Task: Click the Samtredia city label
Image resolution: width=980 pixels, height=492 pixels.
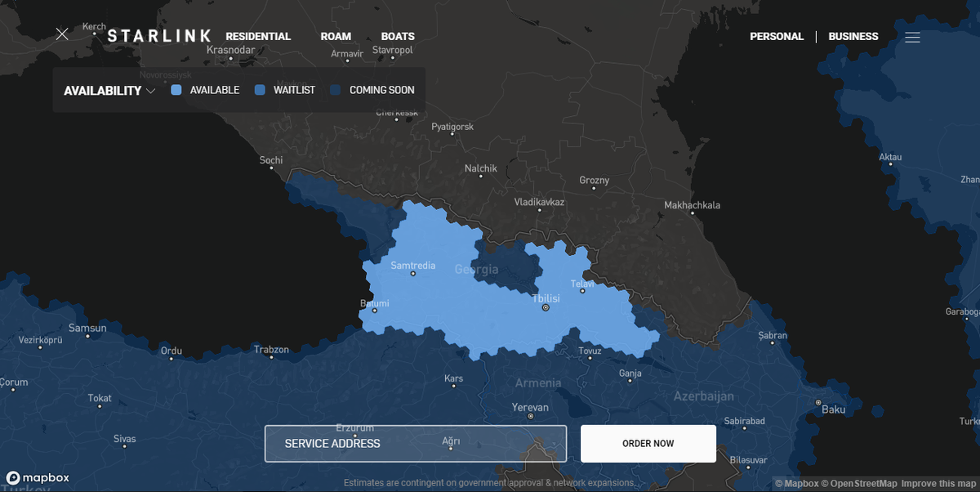Action: [413, 266]
